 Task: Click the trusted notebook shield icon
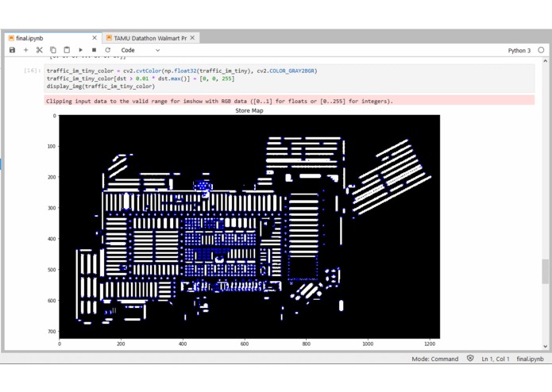[x=470, y=358]
